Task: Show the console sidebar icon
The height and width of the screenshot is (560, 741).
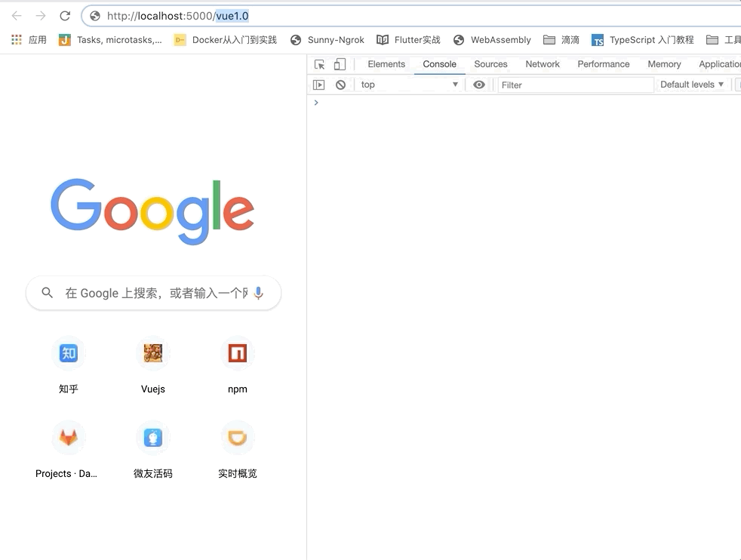Action: click(x=319, y=85)
